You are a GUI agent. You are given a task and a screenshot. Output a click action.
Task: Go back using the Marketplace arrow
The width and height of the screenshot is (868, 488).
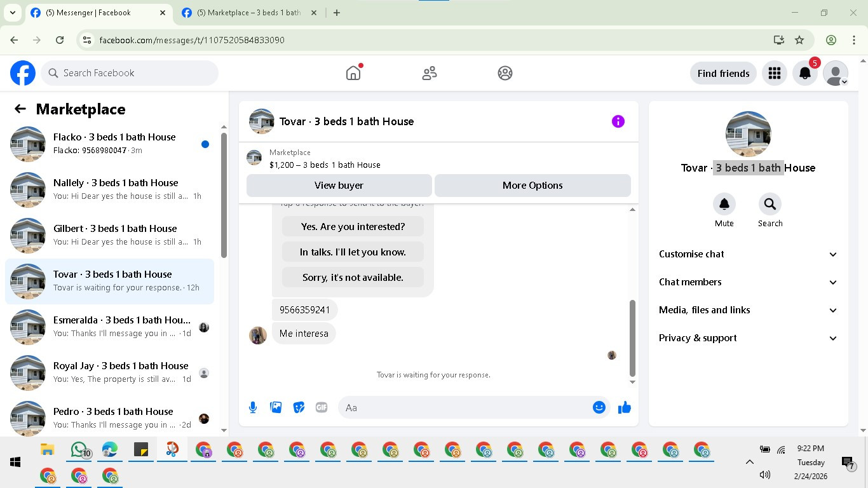pos(20,109)
